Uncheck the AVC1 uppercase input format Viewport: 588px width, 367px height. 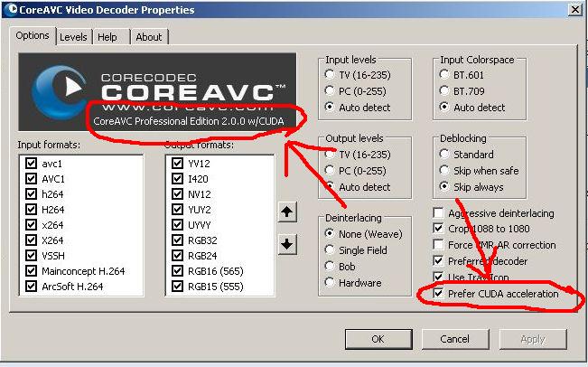(31, 179)
